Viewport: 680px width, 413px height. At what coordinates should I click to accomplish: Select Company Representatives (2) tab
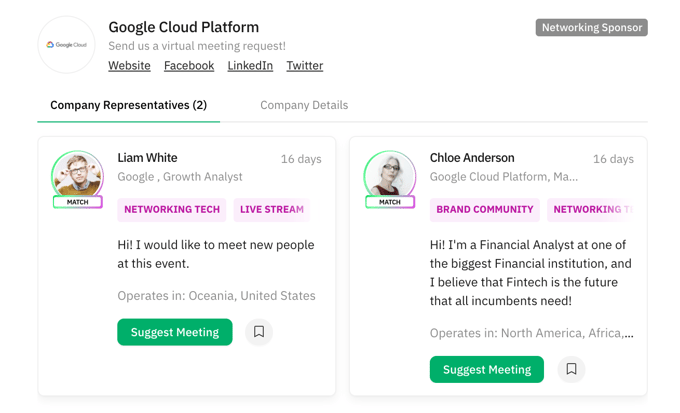point(128,105)
